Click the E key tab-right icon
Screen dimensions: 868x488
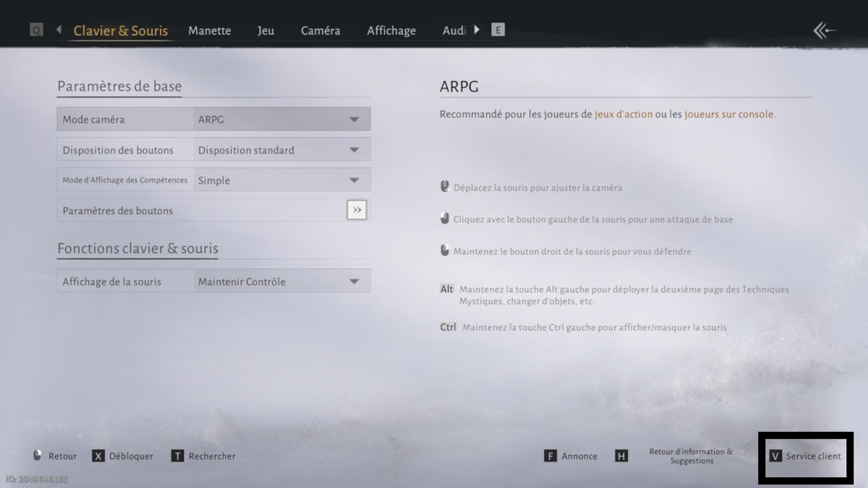[498, 30]
